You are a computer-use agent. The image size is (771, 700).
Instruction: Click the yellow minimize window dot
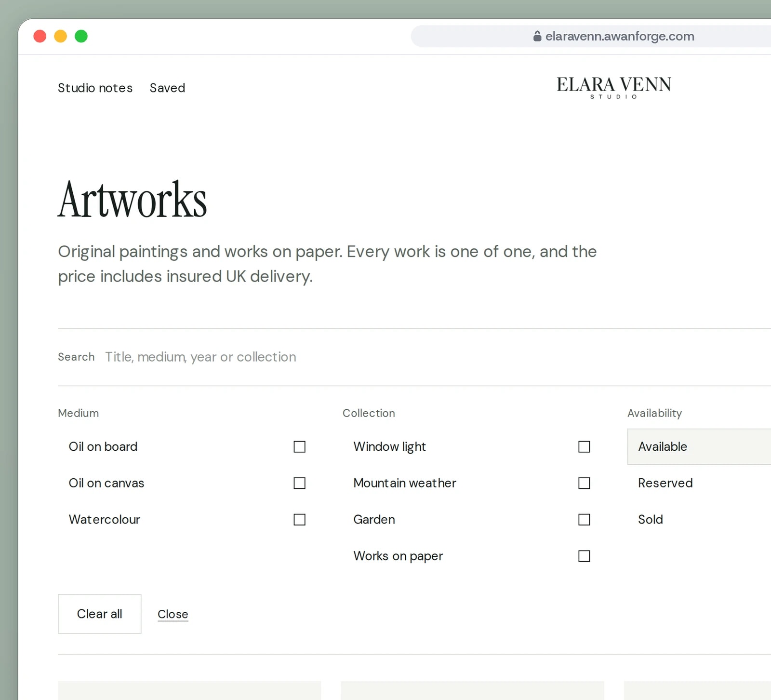coord(61,36)
